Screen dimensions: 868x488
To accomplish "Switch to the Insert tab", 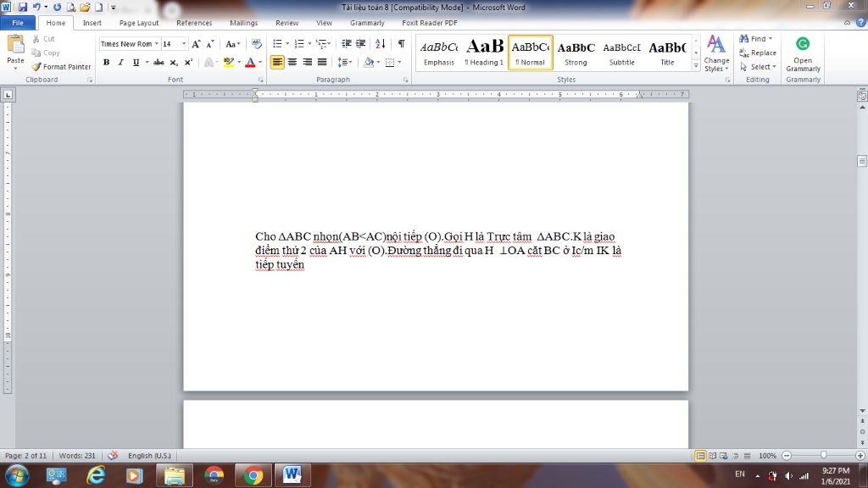I will 92,23.
